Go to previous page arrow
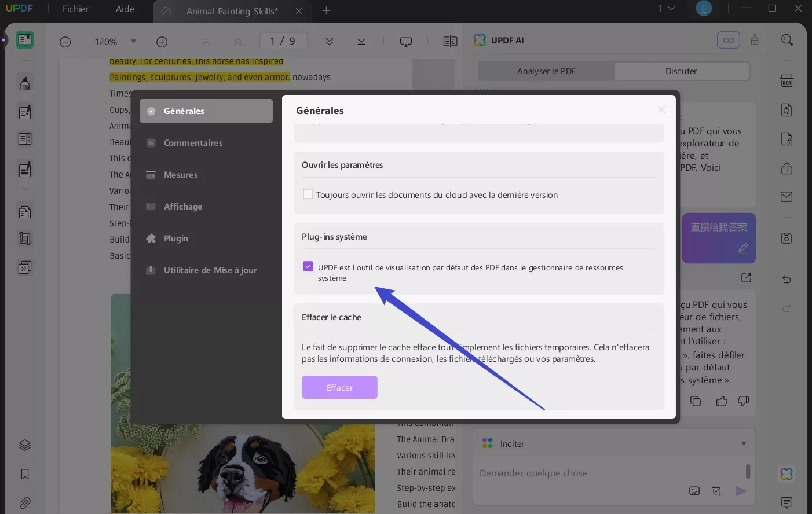Screen dimensions: 812x514 click(x=238, y=41)
